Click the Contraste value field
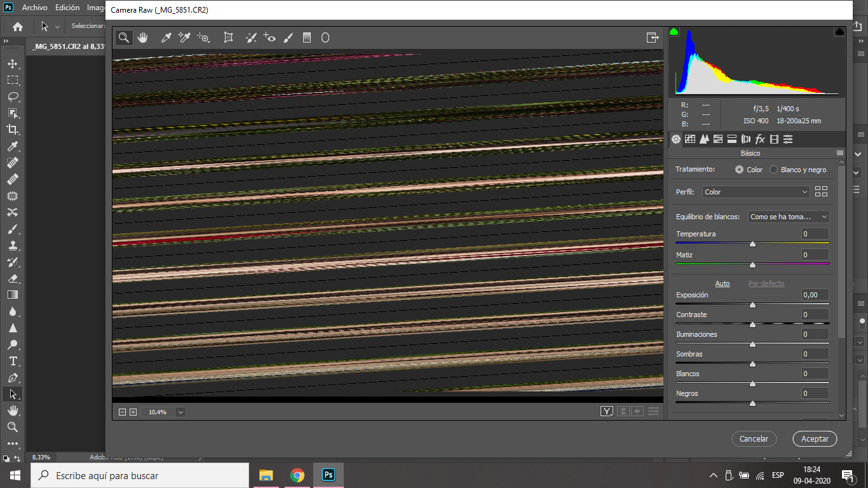 coord(815,315)
